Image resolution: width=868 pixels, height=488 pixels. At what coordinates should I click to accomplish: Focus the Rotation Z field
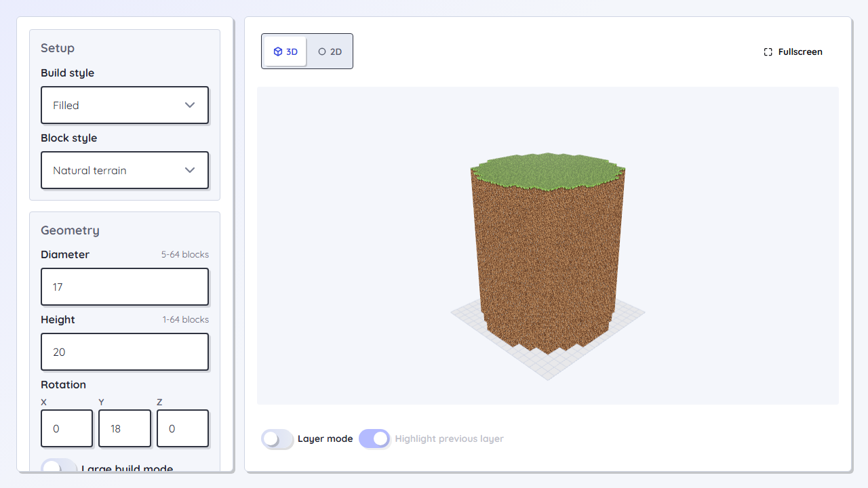(x=182, y=428)
